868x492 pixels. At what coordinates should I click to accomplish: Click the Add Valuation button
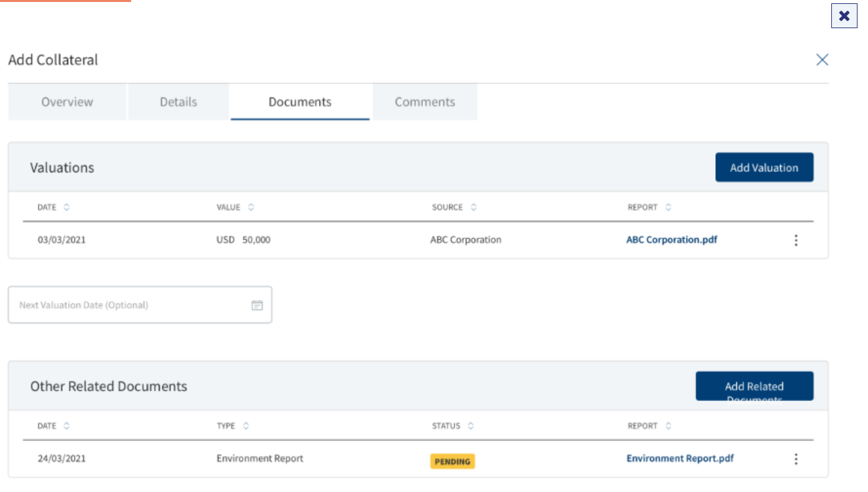tap(764, 168)
